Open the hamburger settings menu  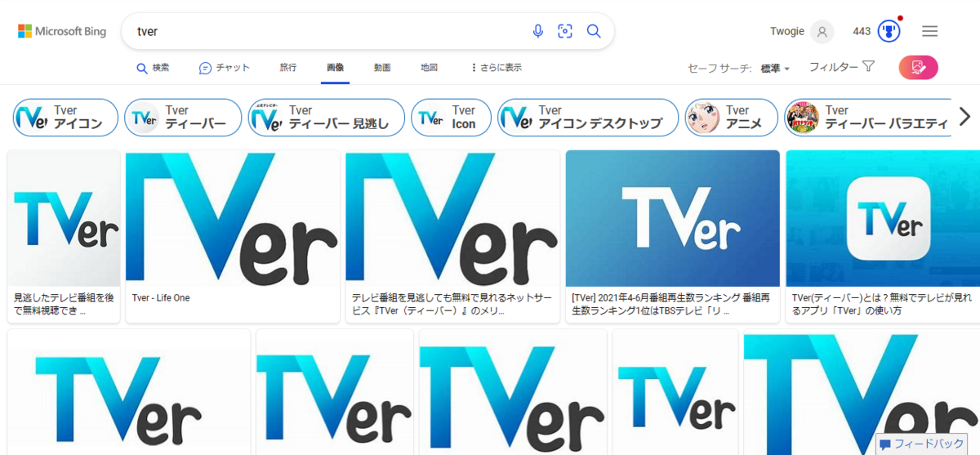point(929,31)
